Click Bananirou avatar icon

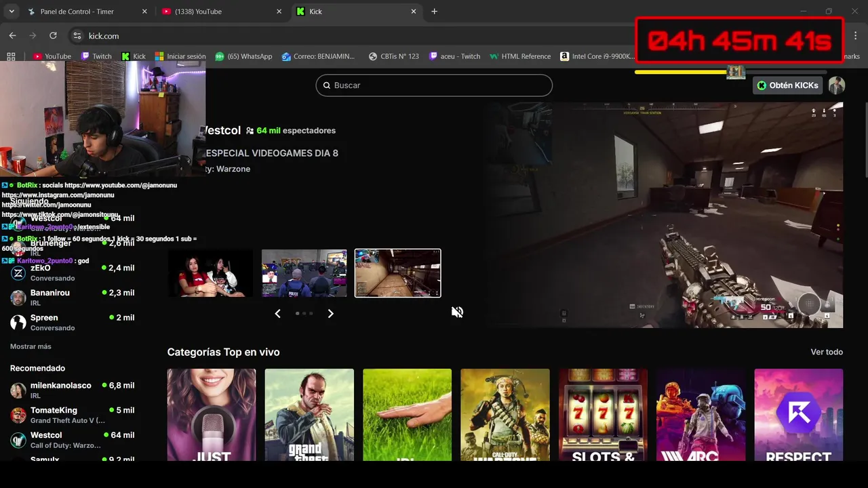pos(18,298)
